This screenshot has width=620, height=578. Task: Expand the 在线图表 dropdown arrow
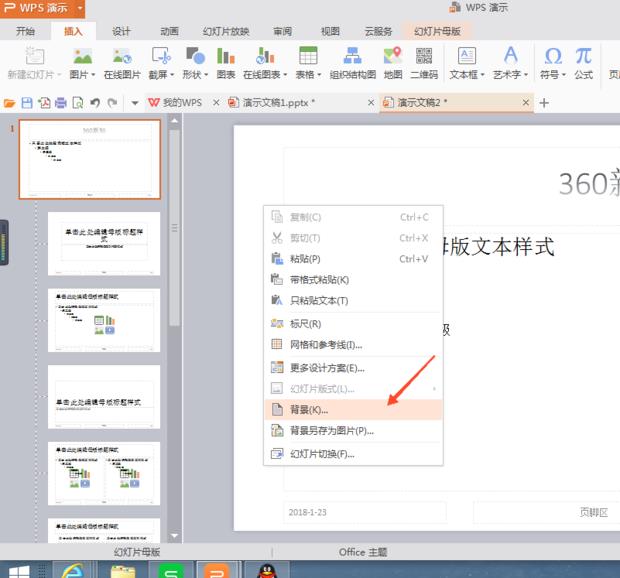285,75
